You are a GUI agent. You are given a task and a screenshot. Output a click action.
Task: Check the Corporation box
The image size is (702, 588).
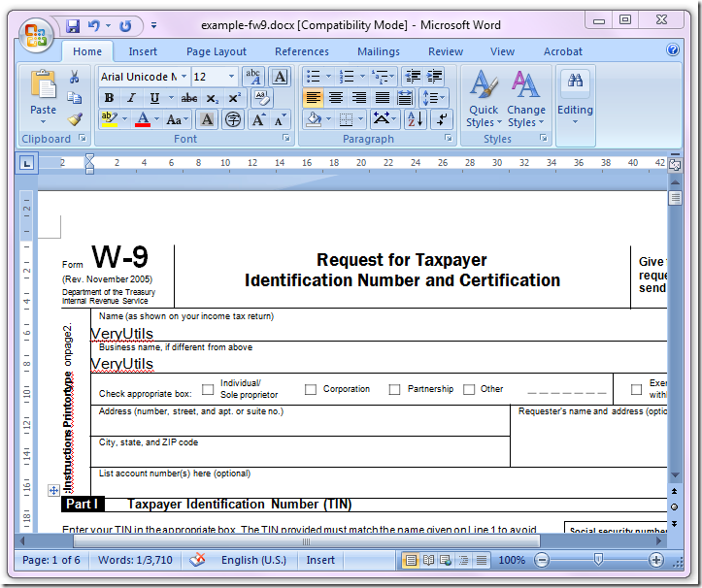pyautogui.click(x=311, y=389)
